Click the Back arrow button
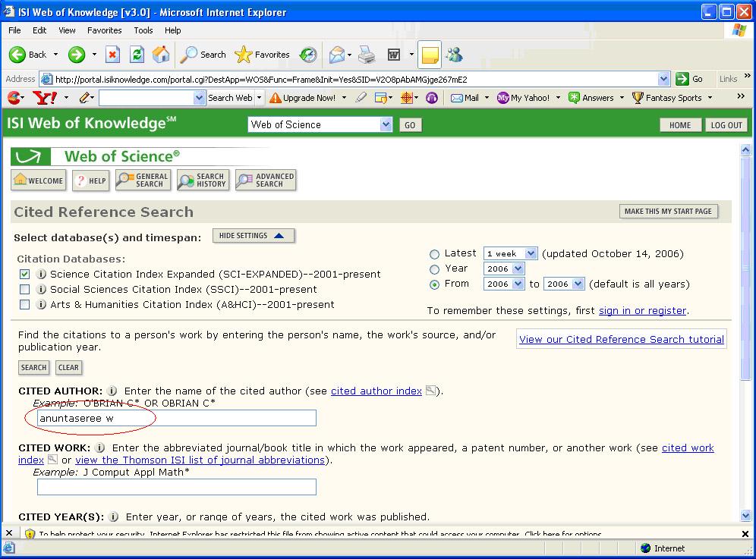Image resolution: width=756 pixels, height=559 pixels. [17, 55]
